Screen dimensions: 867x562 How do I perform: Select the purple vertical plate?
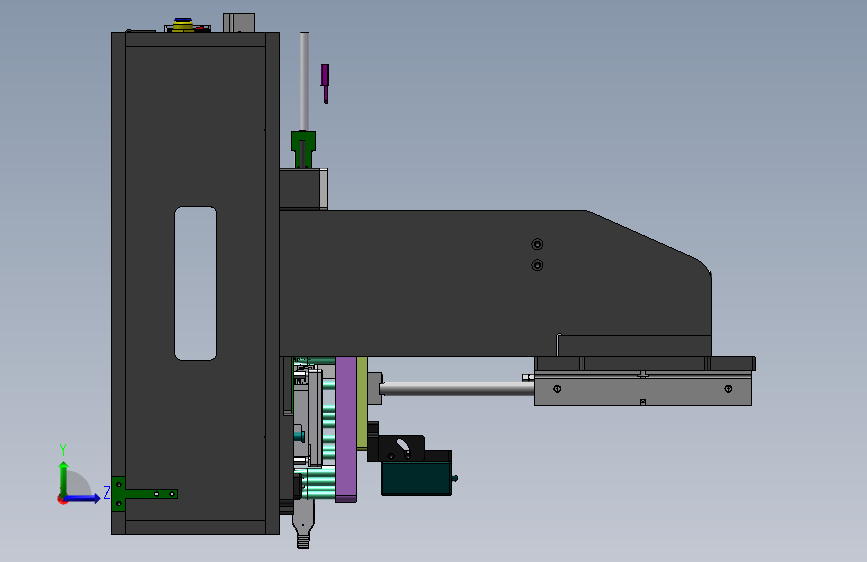[346, 429]
